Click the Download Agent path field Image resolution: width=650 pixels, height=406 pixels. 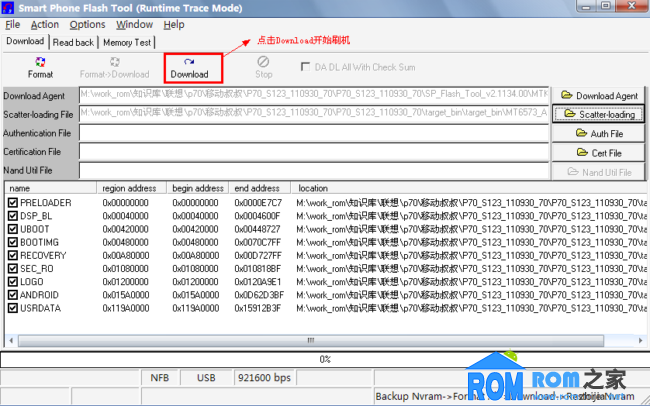click(x=314, y=95)
